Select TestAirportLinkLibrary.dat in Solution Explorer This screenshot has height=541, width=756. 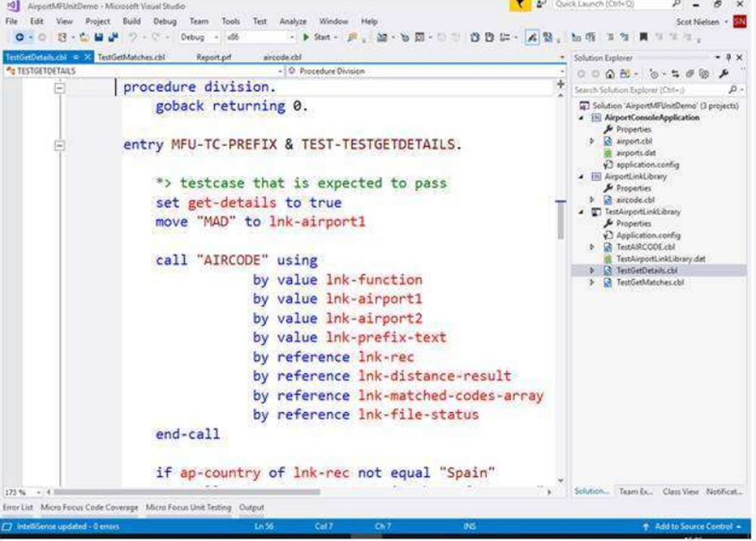[661, 260]
